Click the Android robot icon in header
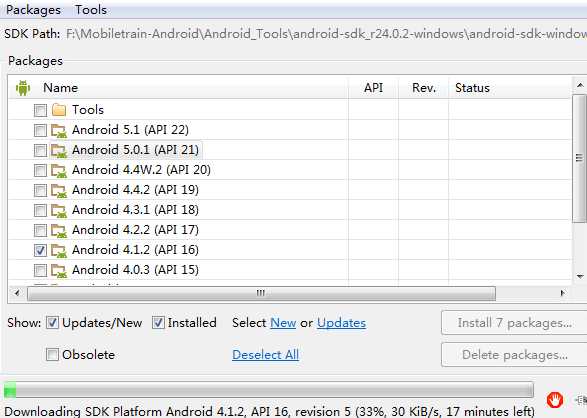587x418 pixels. pos(23,88)
